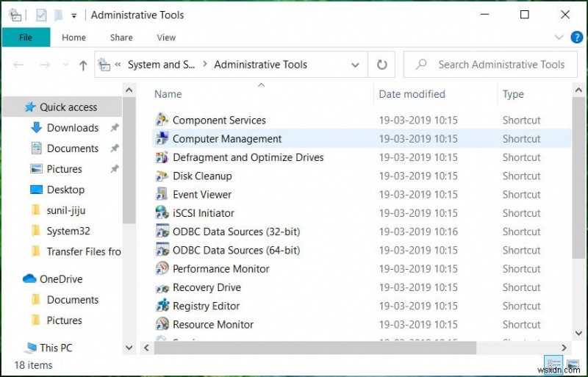Open the Downloads quick access folder
Screen dimensions: 588x377
coord(72,128)
